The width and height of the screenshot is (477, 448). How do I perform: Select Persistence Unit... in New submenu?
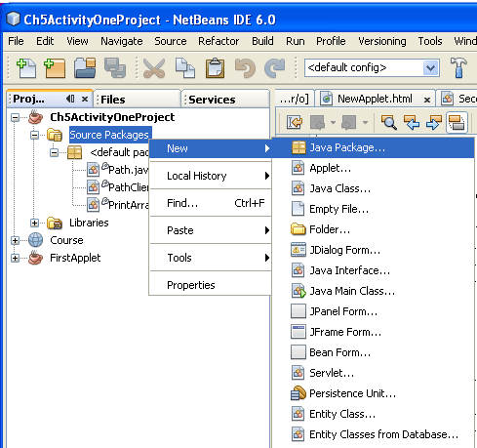[x=374, y=393]
